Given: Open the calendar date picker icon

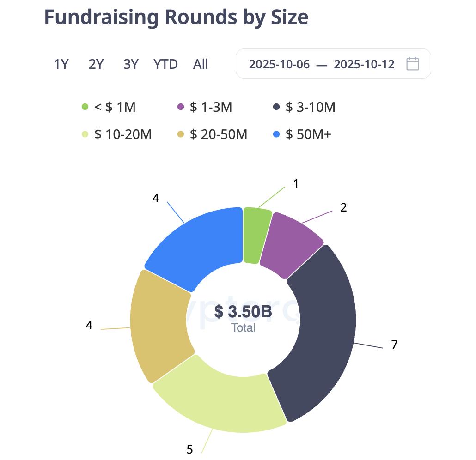Looking at the screenshot, I should [412, 64].
